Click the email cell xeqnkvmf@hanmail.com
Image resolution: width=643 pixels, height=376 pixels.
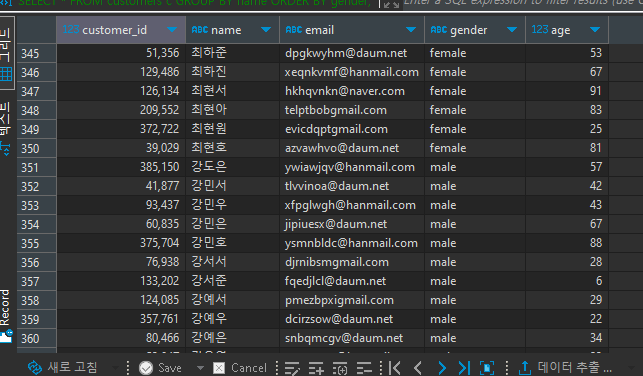click(x=352, y=72)
